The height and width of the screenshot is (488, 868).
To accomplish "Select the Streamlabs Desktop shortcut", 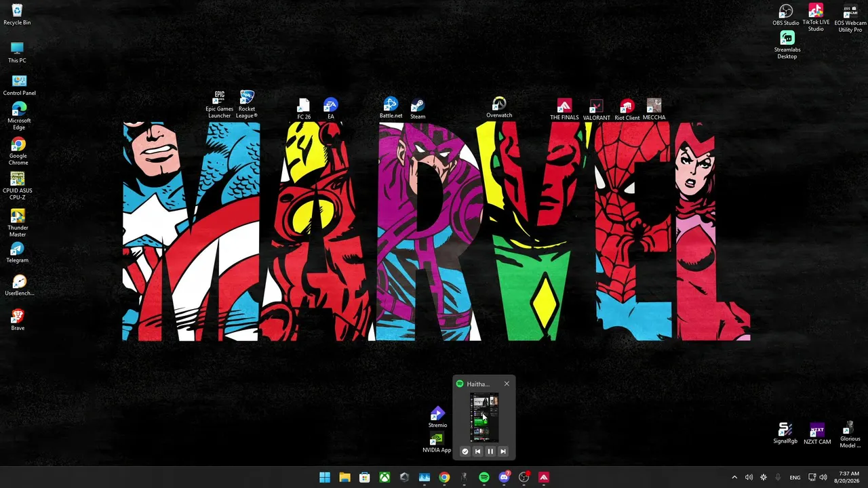I will click(787, 45).
